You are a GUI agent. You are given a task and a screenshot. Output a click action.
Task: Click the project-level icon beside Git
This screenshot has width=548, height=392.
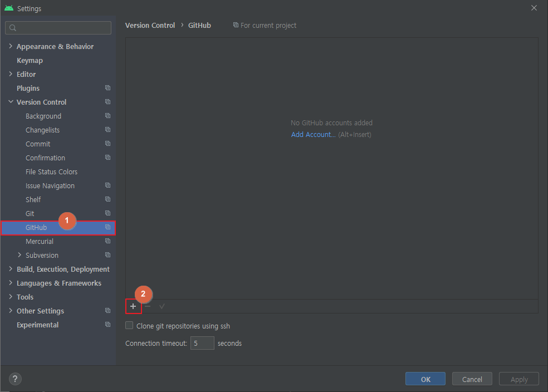pyautogui.click(x=107, y=213)
